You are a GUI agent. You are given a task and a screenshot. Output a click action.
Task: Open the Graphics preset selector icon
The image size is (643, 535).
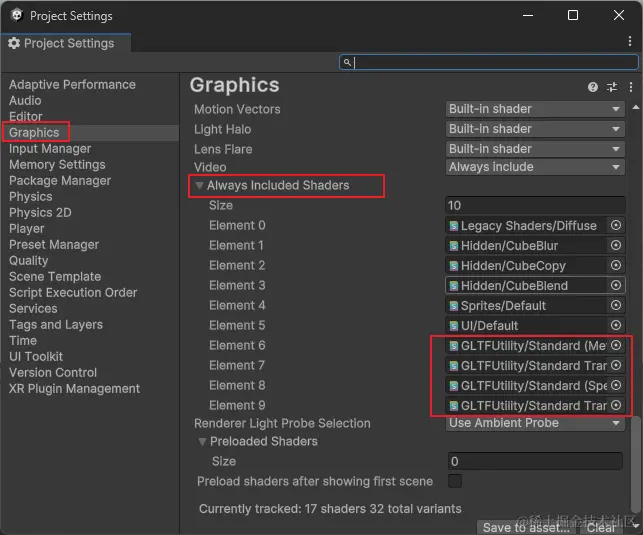click(612, 87)
